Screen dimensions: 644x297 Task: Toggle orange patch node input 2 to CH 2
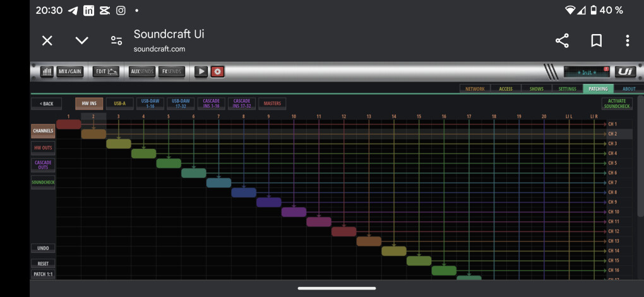click(93, 134)
